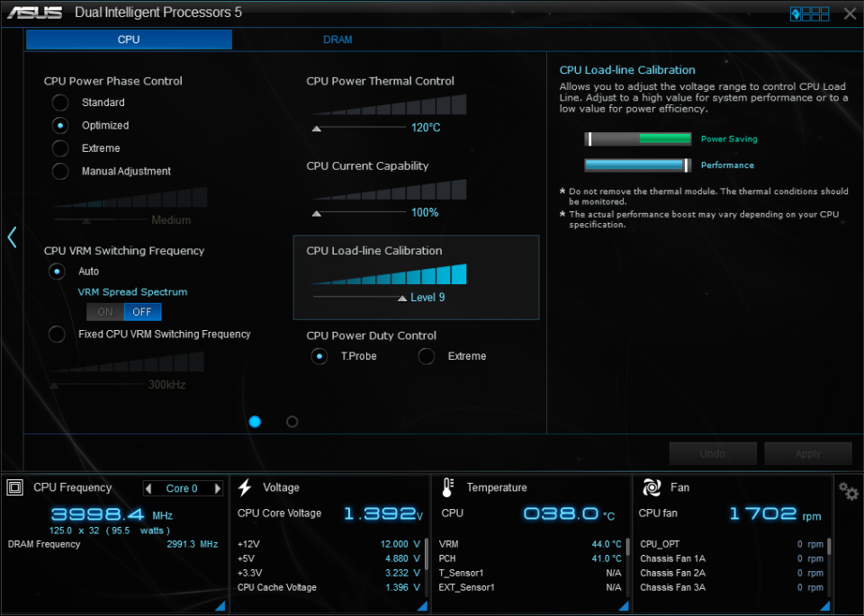The width and height of the screenshot is (864, 616).
Task: Click the Chassis Fan 2A row
Action: point(732,573)
